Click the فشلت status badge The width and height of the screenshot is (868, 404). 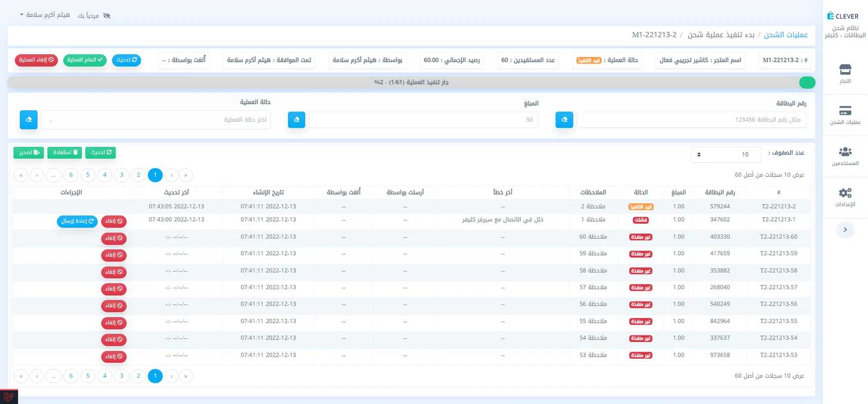[x=641, y=220]
